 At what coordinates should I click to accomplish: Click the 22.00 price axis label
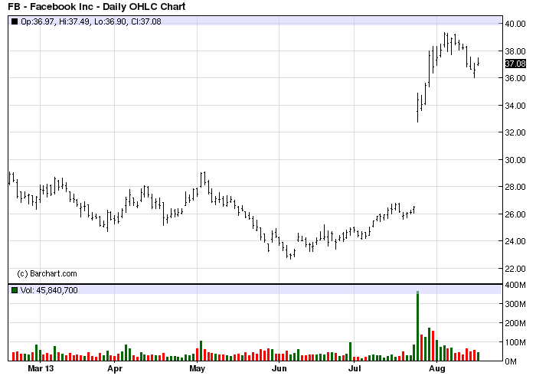[x=515, y=269]
